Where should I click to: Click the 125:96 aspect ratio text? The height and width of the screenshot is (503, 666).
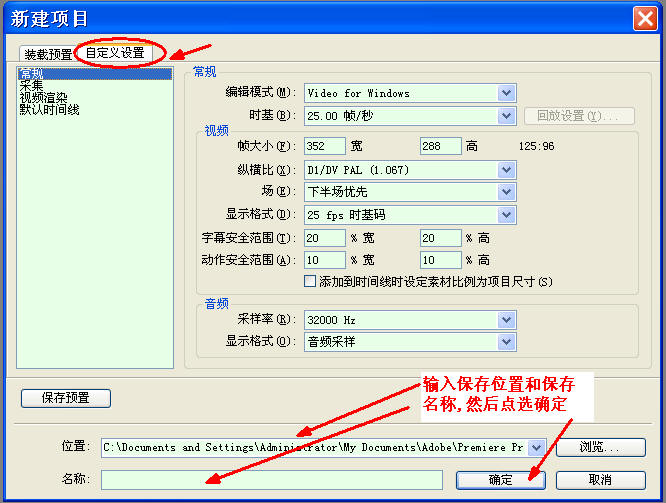coord(536,147)
